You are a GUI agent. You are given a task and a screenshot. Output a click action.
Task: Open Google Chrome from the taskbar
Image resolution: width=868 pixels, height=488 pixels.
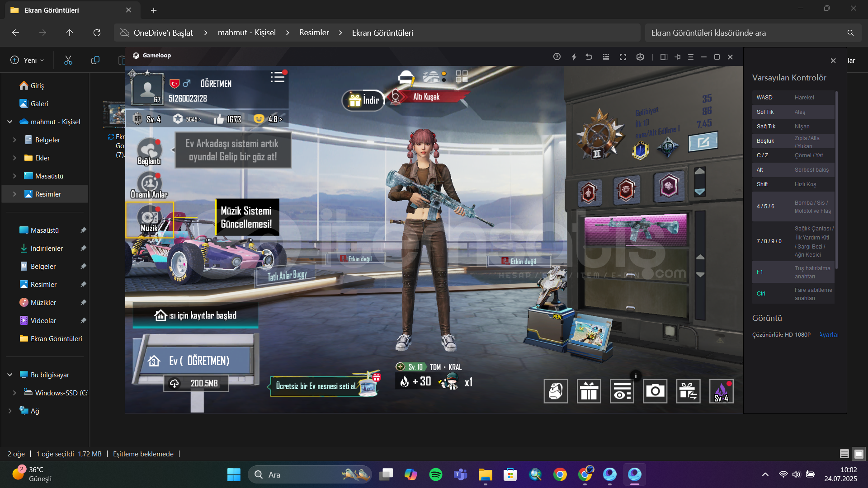pos(560,474)
